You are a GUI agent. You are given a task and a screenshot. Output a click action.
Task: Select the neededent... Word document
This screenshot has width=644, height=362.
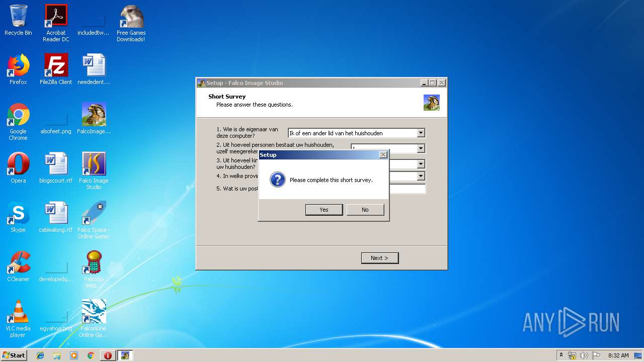(x=94, y=69)
